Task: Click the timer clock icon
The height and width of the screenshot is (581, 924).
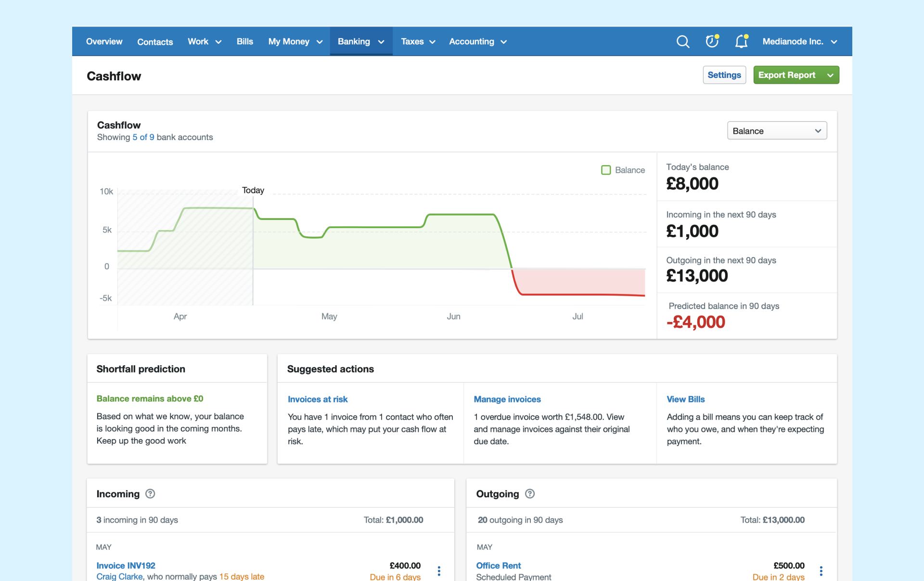Action: 712,42
